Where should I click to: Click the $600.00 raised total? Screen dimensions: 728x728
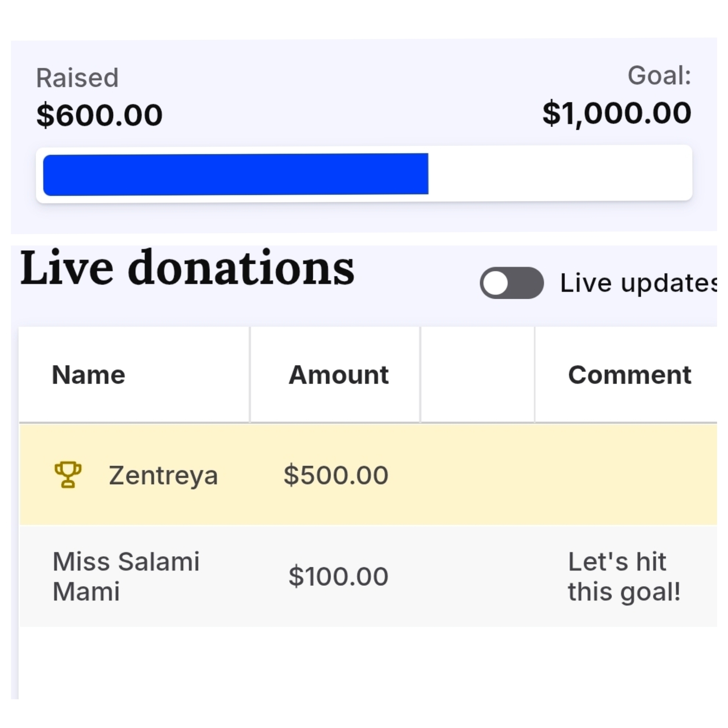99,115
